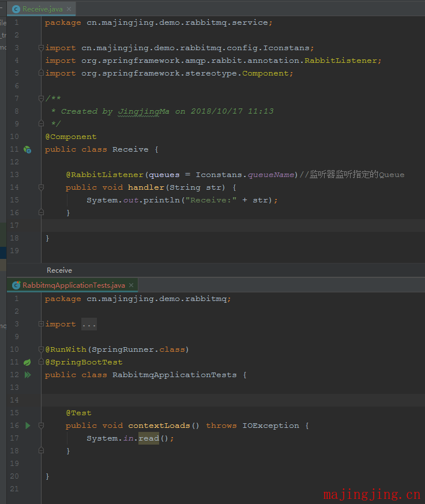Click the RabbitListener import class name
This screenshot has height=504, width=425.
pos(340,61)
